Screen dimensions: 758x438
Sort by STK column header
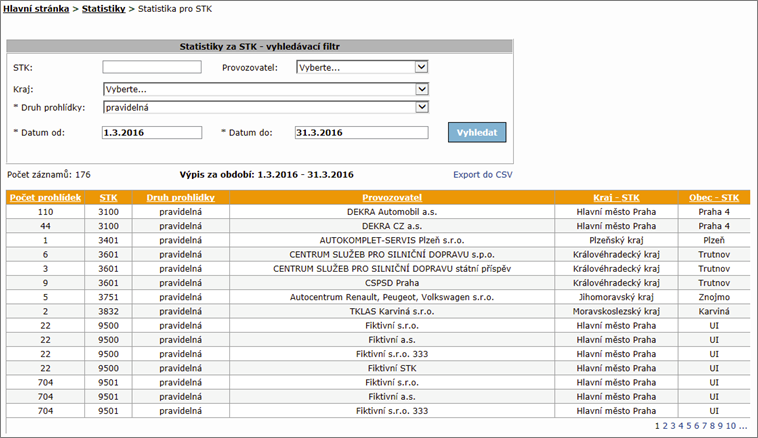coord(108,197)
